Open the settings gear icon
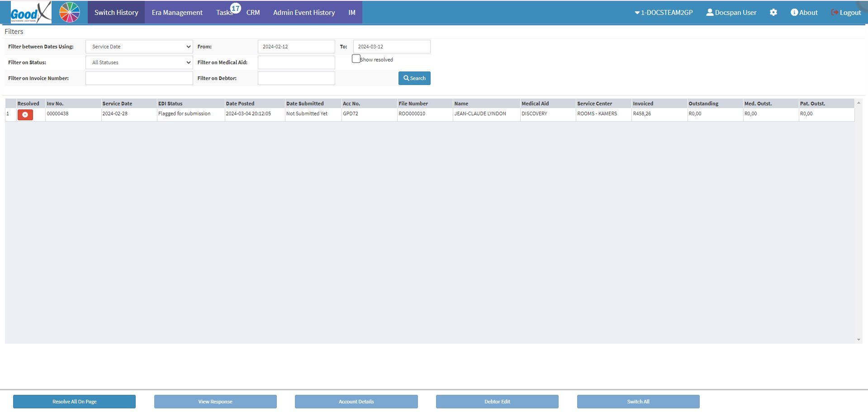 click(x=773, y=13)
